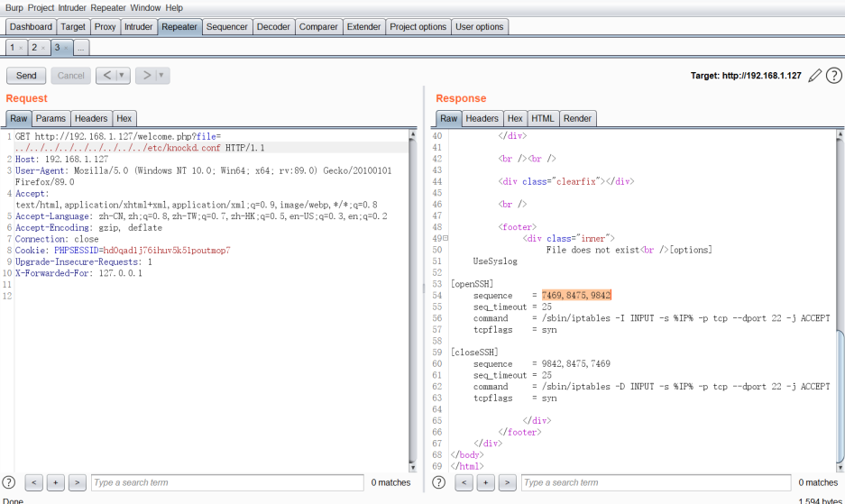Viewport: 845px width, 504px height.
Task: Open the Project options tab
Action: [x=418, y=27]
